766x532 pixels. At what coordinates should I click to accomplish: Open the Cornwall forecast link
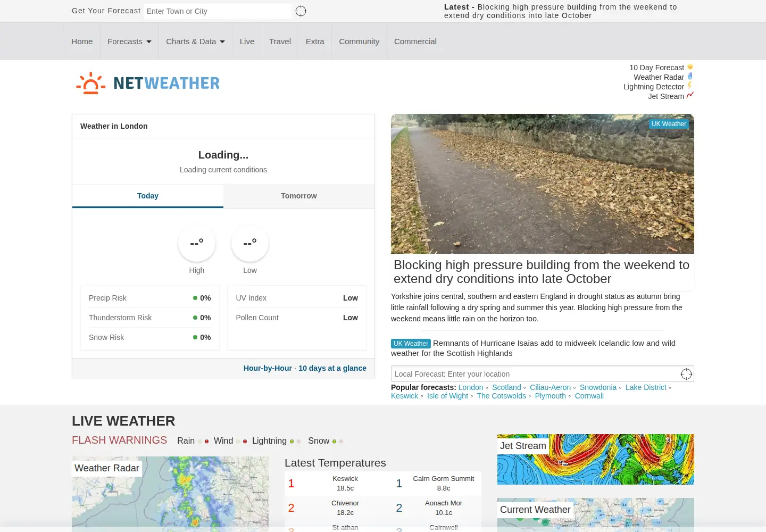(589, 396)
